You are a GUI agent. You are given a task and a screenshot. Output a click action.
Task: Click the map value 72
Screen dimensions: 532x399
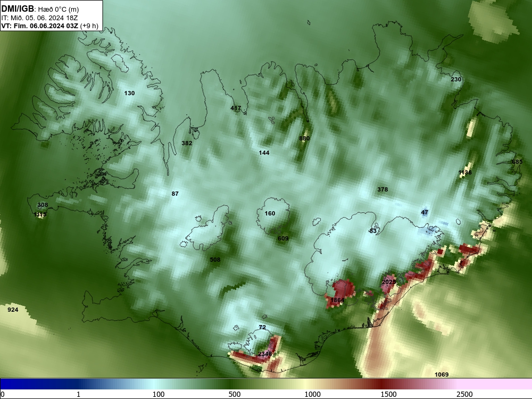point(262,327)
